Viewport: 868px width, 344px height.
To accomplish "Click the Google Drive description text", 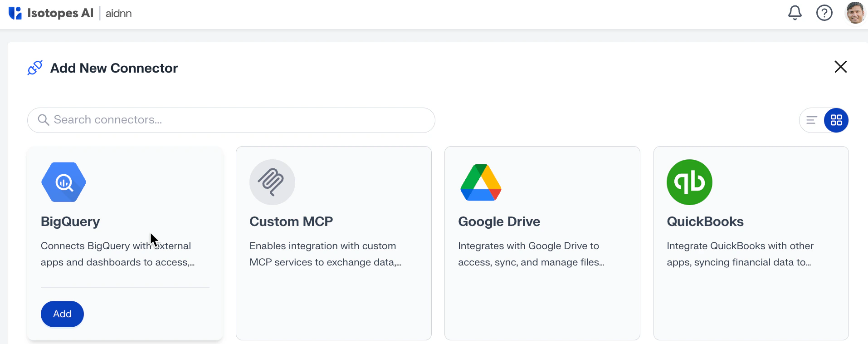I will [531, 254].
